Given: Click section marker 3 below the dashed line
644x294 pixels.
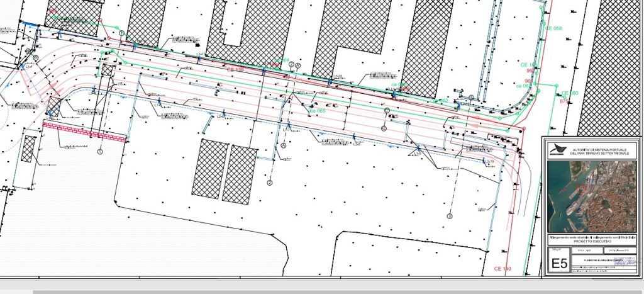Looking at the screenshot, I should (450, 216).
